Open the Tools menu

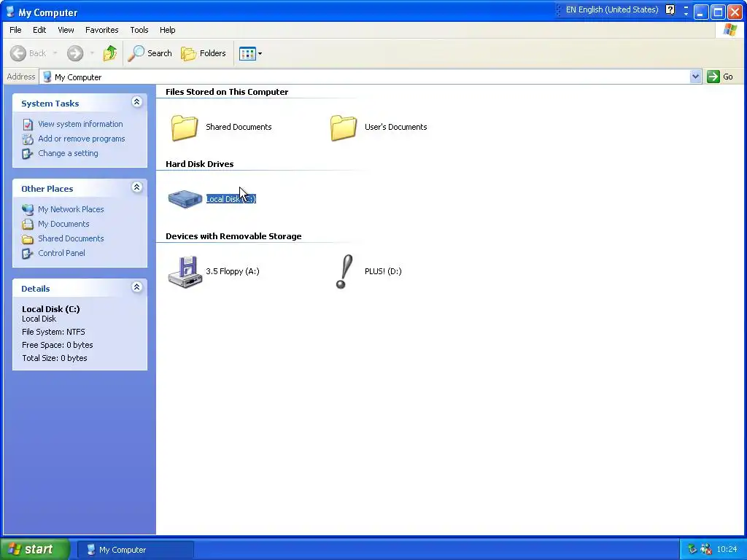tap(139, 30)
